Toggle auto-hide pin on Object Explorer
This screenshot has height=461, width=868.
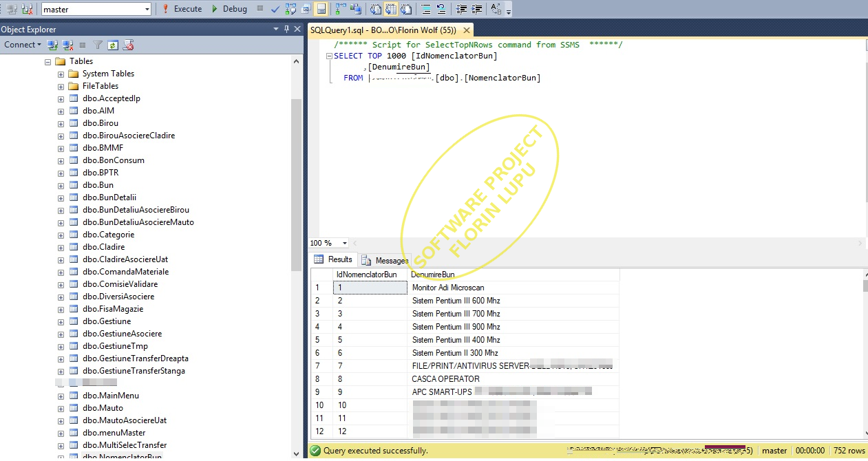(287, 29)
